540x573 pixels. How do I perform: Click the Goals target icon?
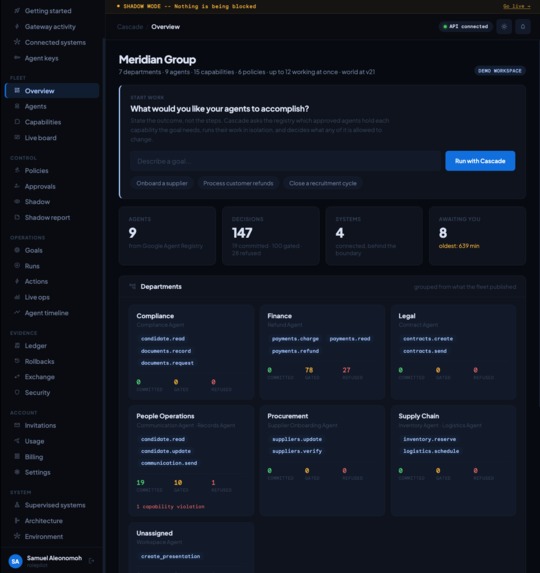(17, 250)
